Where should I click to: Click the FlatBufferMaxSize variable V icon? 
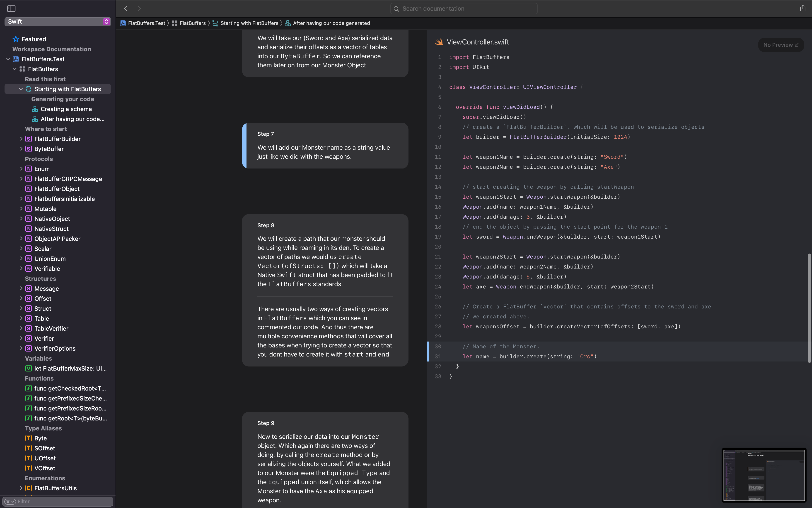[29, 369]
